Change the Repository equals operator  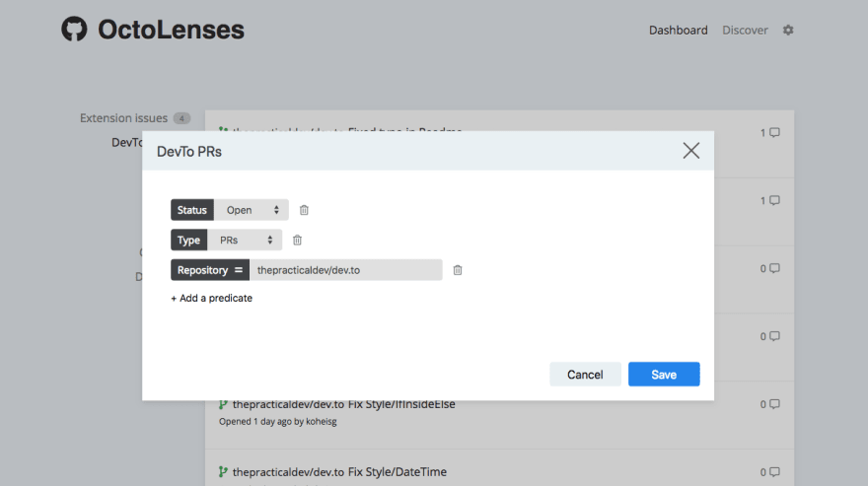pyautogui.click(x=239, y=270)
